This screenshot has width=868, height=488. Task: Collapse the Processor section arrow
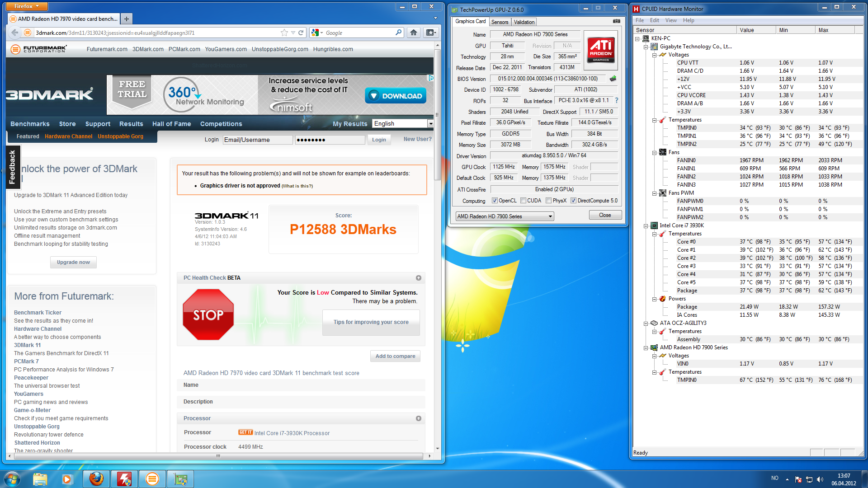(x=419, y=418)
